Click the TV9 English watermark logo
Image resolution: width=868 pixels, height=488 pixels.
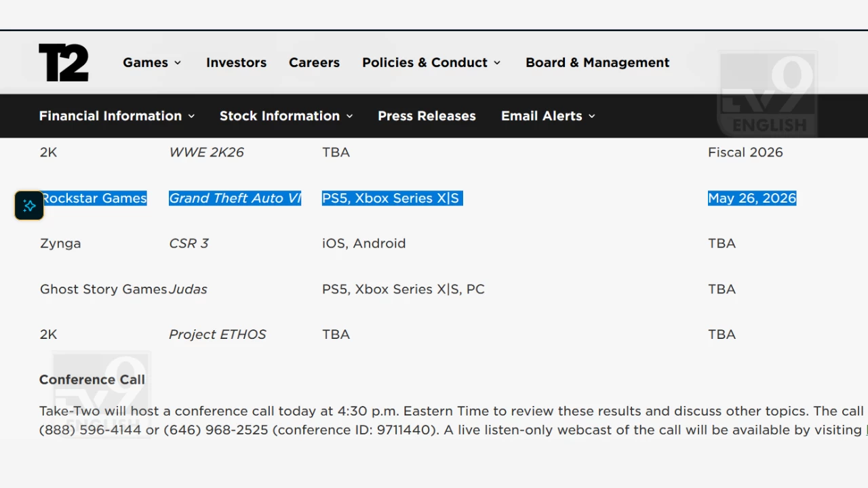pos(768,94)
